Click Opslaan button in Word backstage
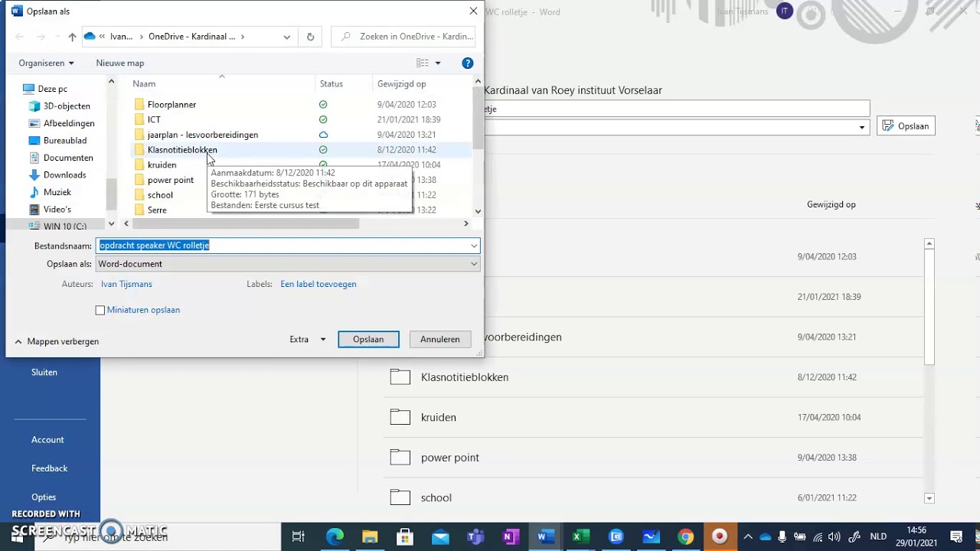Viewport: 980px width, 551px height. 906,126
